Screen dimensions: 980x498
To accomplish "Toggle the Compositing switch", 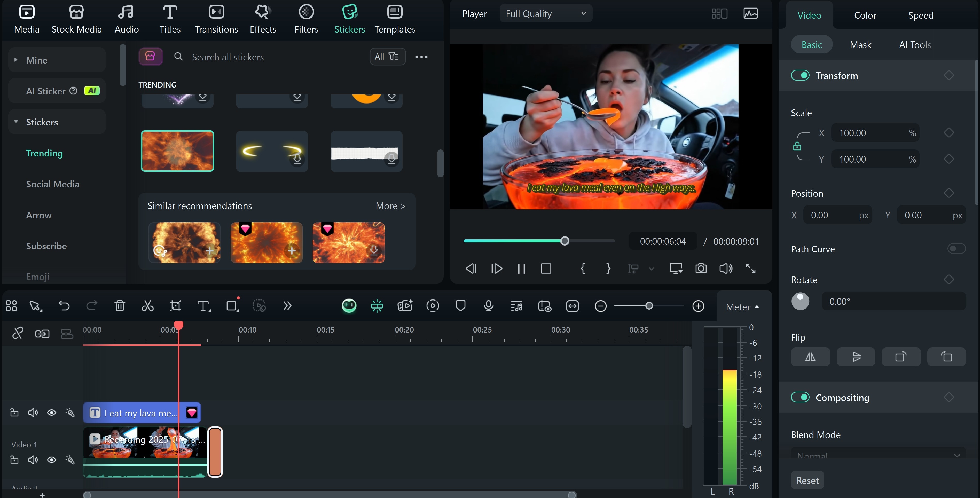I will tap(800, 397).
